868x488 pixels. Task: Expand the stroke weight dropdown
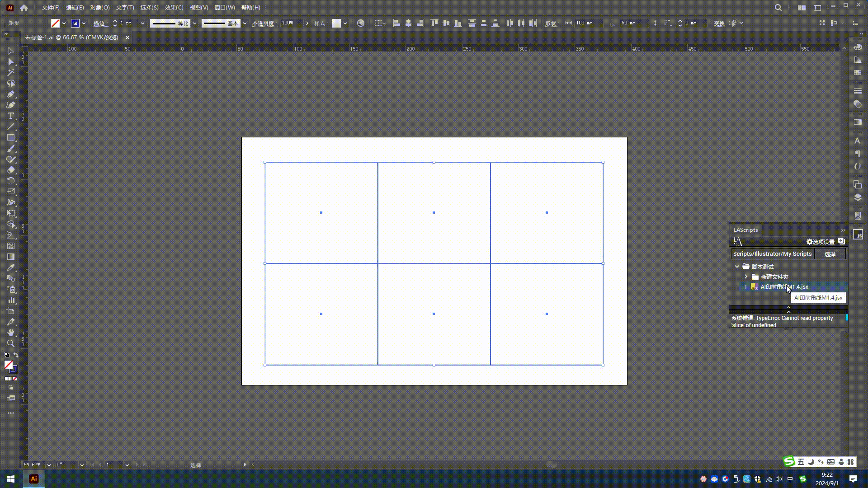[x=142, y=23]
